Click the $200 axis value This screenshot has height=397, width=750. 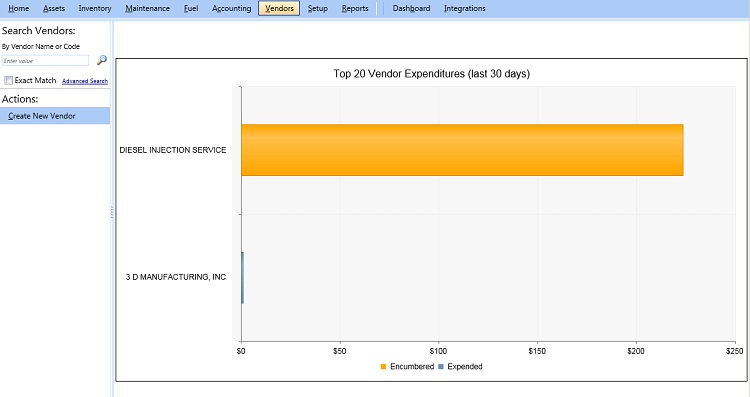(x=636, y=351)
